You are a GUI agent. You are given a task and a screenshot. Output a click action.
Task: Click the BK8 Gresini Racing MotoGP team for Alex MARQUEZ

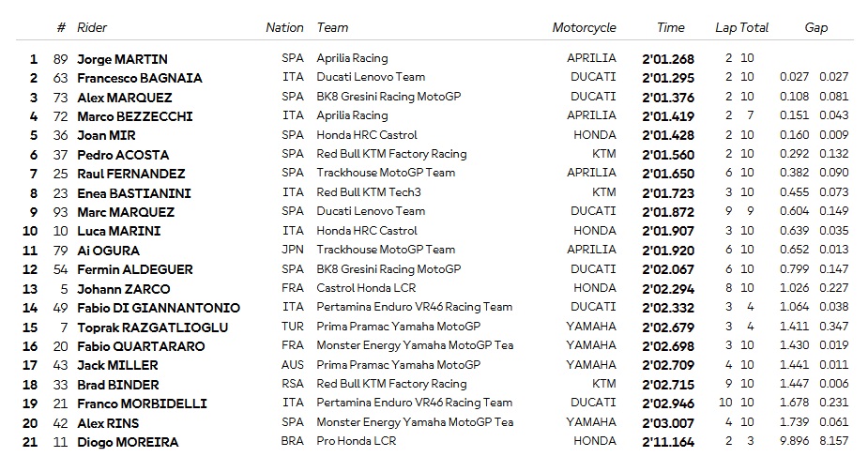point(388,97)
